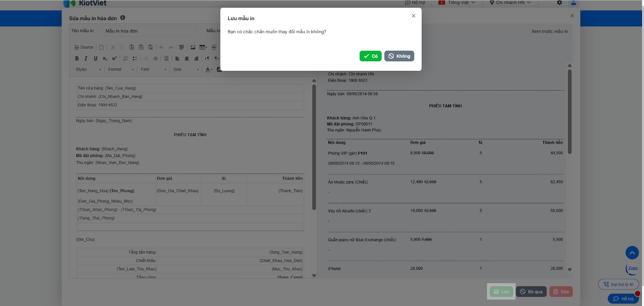Open the text color picker

coord(209,69)
